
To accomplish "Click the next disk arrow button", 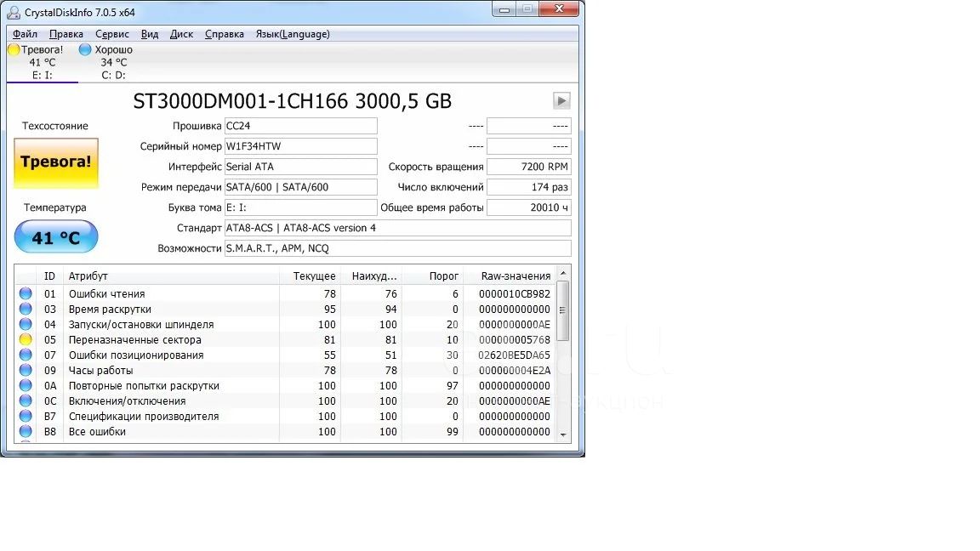I will pyautogui.click(x=561, y=100).
